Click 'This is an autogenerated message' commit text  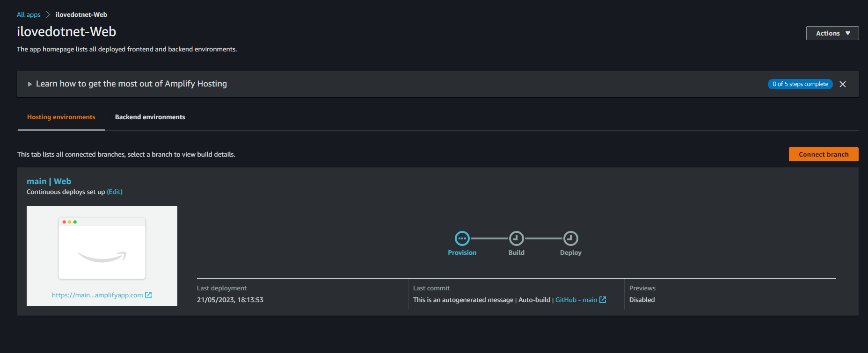pos(463,300)
